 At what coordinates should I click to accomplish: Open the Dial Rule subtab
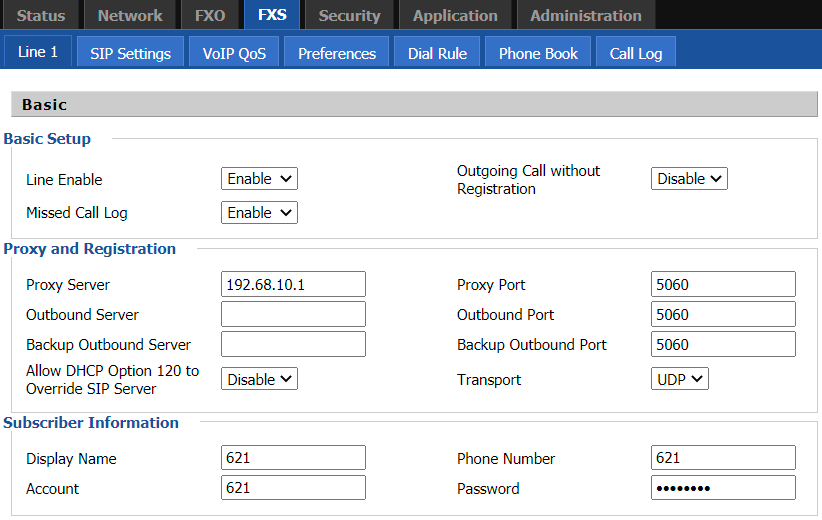point(437,53)
